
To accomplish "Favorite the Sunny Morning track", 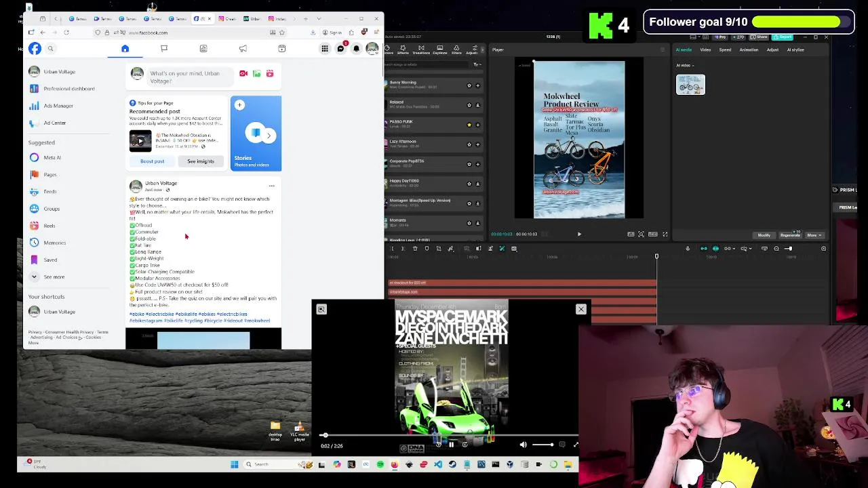I will [469, 85].
